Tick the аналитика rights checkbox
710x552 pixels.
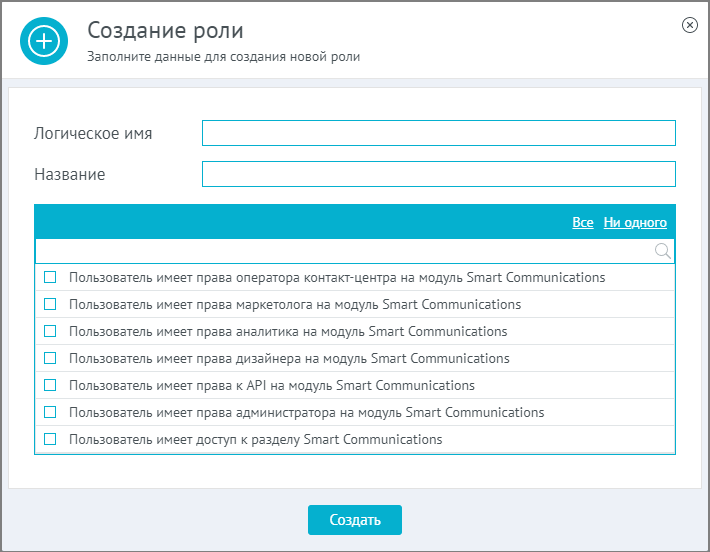point(50,331)
